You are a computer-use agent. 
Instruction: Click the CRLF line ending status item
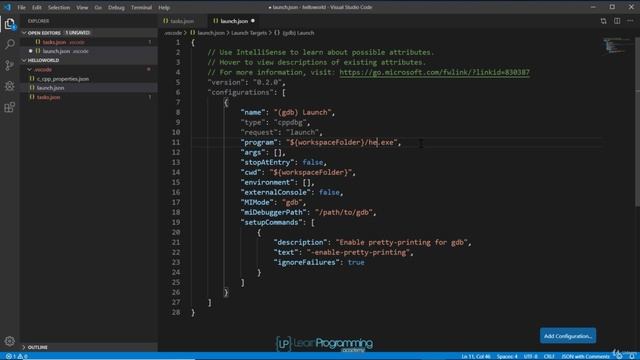549,356
